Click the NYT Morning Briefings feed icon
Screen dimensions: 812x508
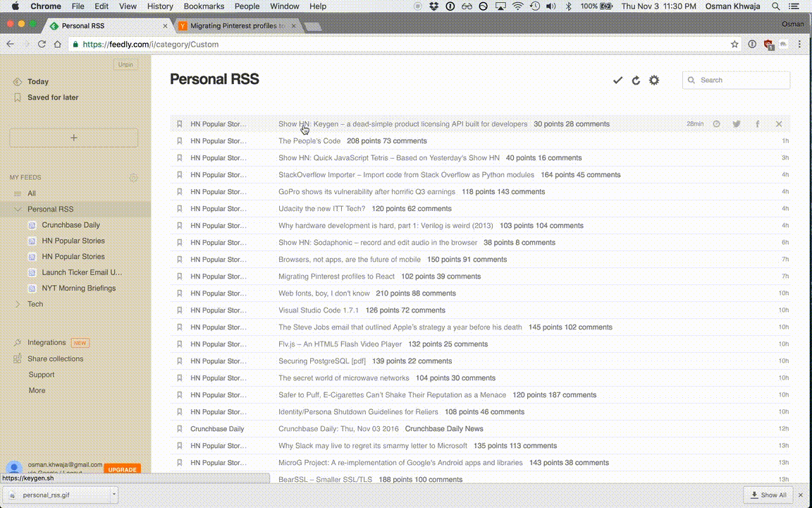click(x=32, y=288)
